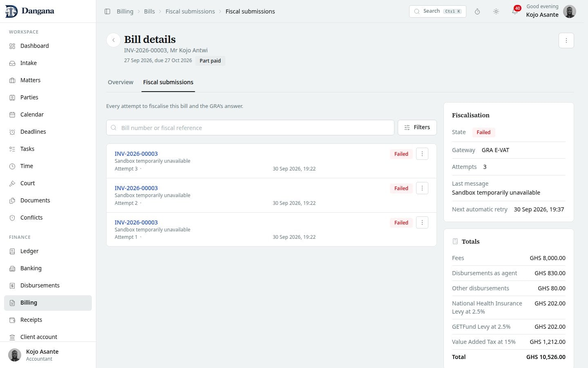Open options menu for Attempt 1 row
The image size is (588, 368).
(422, 222)
